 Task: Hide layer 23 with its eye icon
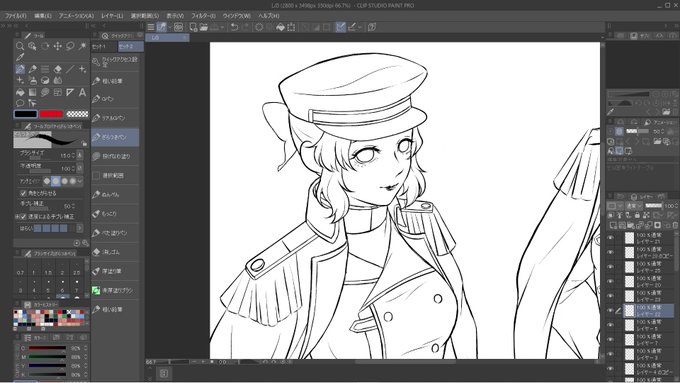coord(611,296)
